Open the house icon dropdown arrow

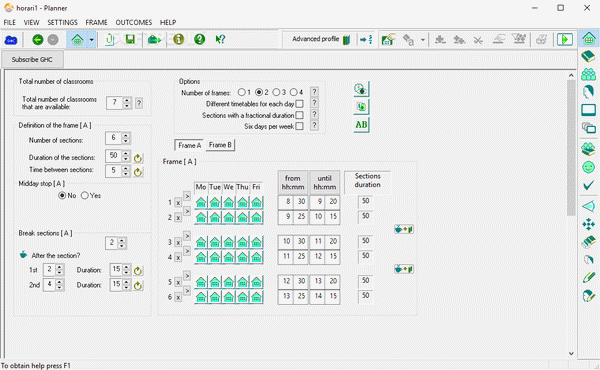pos(91,39)
